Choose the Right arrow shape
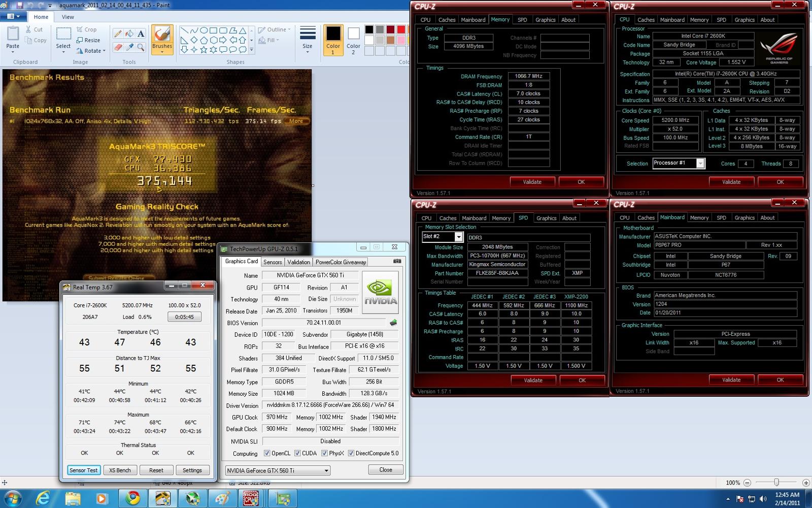Viewport: 812px width, 508px height. pos(223,40)
